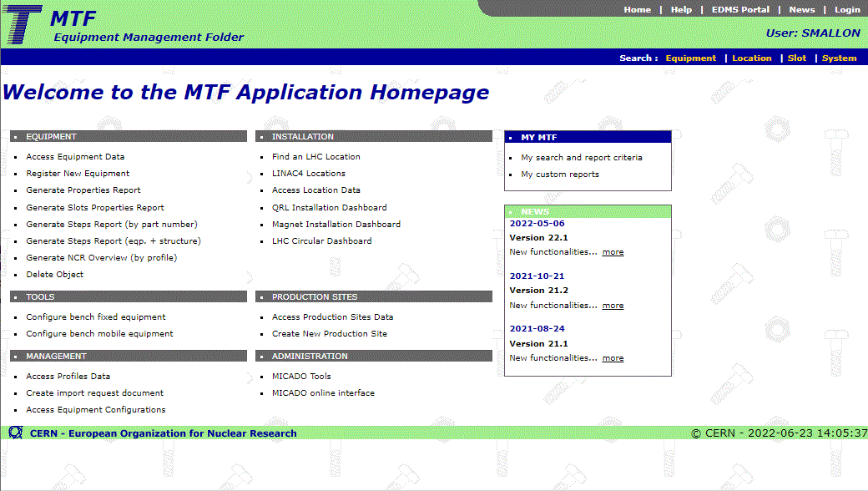
Task: Open My search and report criteria
Action: pos(581,157)
